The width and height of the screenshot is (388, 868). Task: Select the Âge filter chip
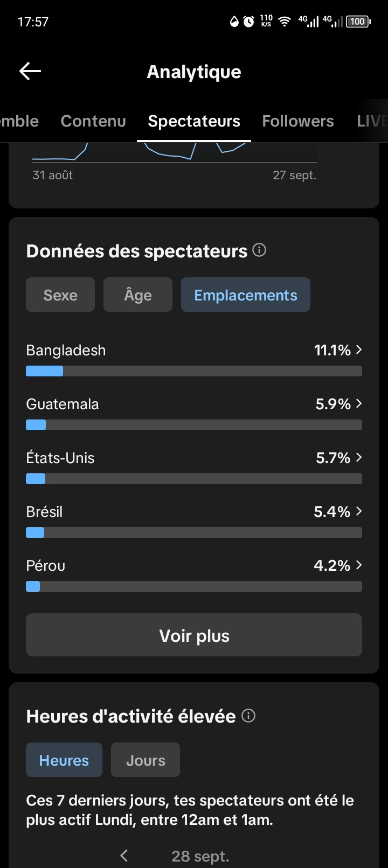(x=138, y=295)
